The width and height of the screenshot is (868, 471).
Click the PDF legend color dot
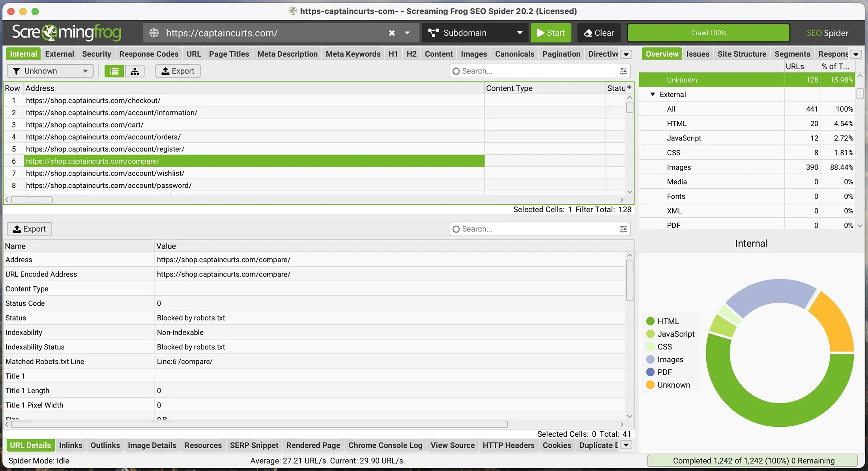pyautogui.click(x=651, y=372)
